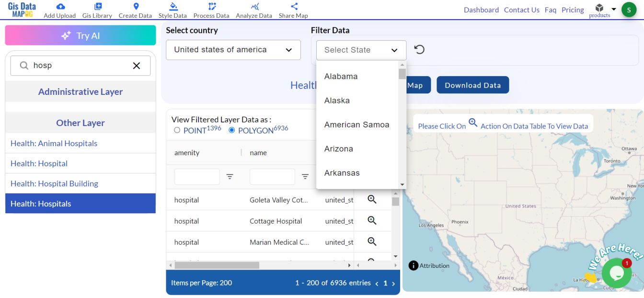The height and width of the screenshot is (298, 644).
Task: Open the Add Upload tool
Action: [59, 10]
